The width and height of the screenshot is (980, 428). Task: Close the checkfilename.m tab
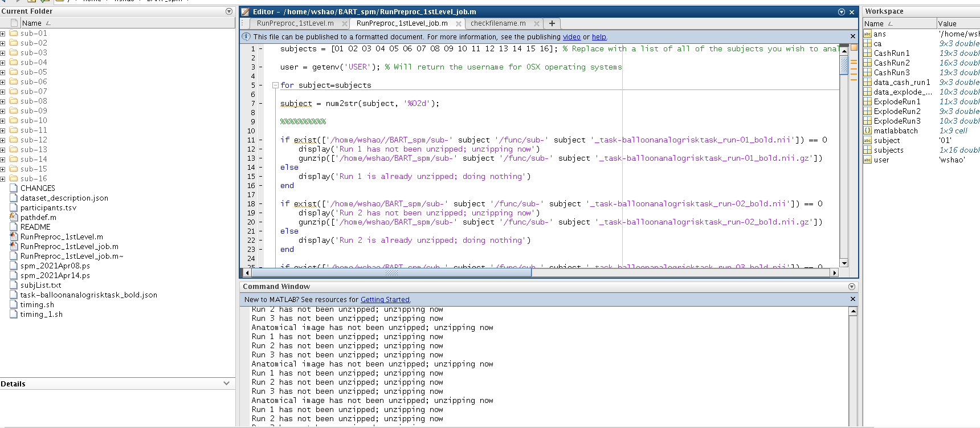tap(537, 24)
